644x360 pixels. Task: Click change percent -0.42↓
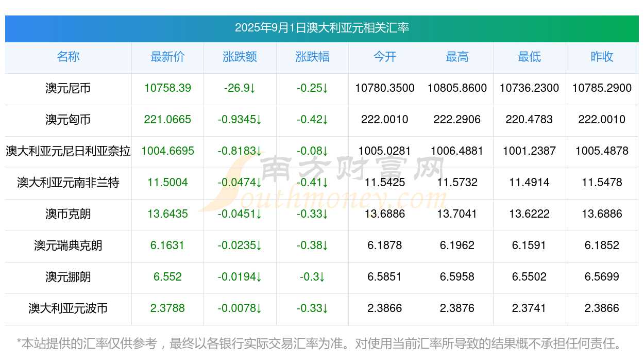[312, 120]
